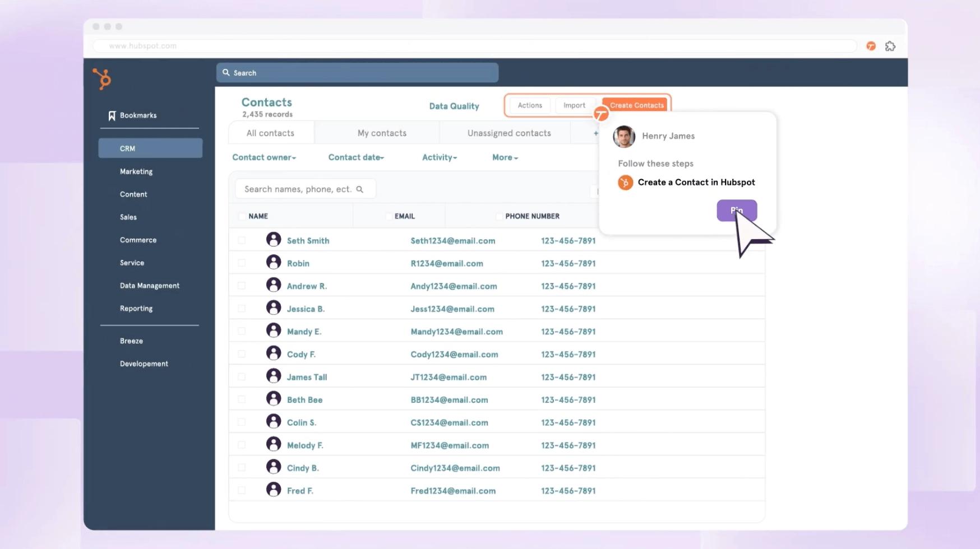The image size is (980, 549).
Task: Click the HubSpot icon beside Create a Contact
Action: click(x=625, y=183)
